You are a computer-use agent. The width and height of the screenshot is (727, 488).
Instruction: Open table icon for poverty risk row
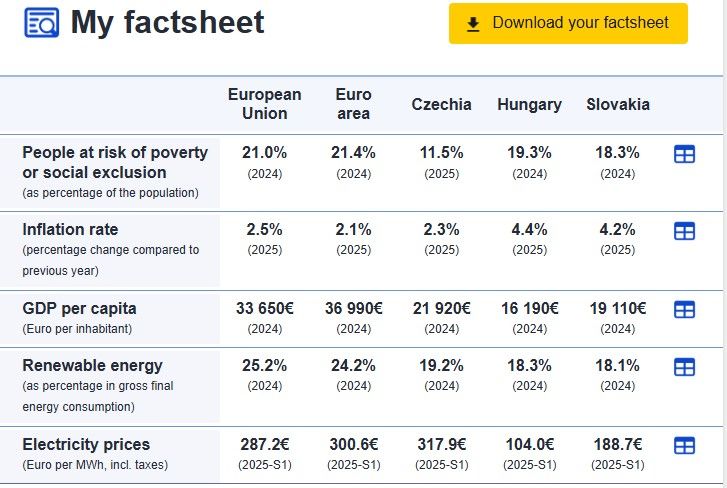(684, 154)
